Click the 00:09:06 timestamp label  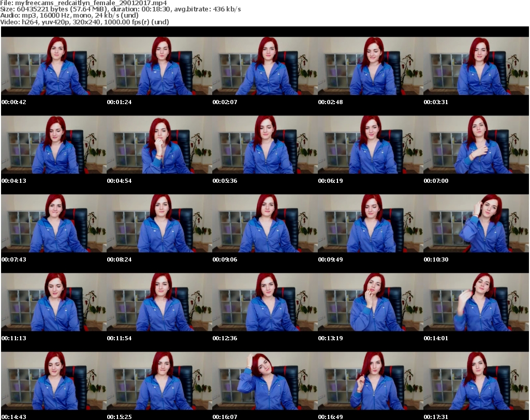pos(225,259)
